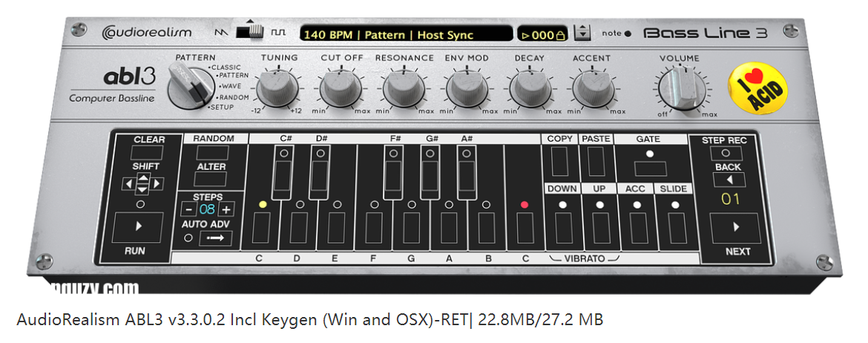Click the Audiorealism logo
Image resolution: width=868 pixels, height=343 pixels.
[x=147, y=32]
